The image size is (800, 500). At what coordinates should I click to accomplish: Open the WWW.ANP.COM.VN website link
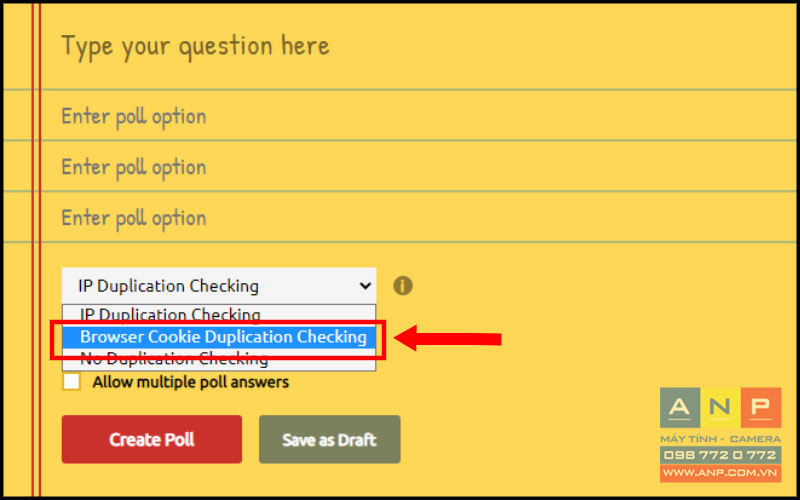pyautogui.click(x=720, y=473)
